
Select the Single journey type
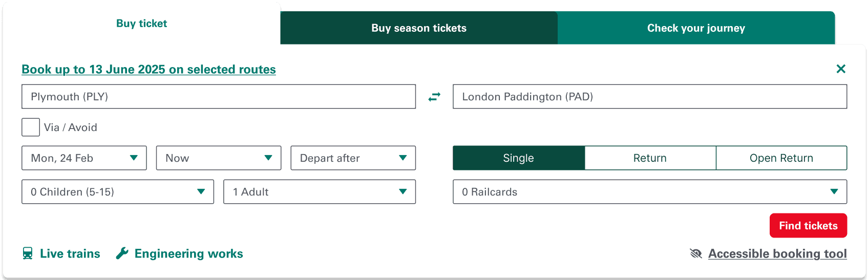click(518, 158)
